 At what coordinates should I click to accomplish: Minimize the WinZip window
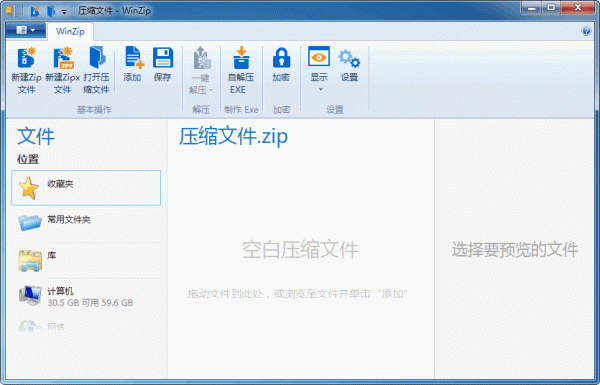531,8
